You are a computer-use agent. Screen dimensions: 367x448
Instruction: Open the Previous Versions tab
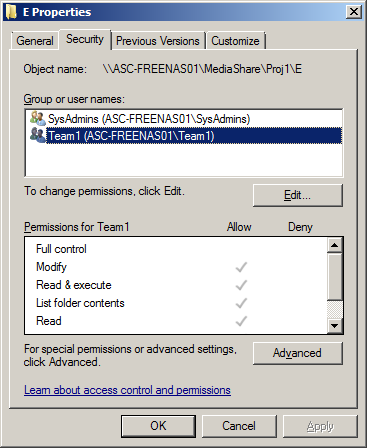[x=158, y=41]
